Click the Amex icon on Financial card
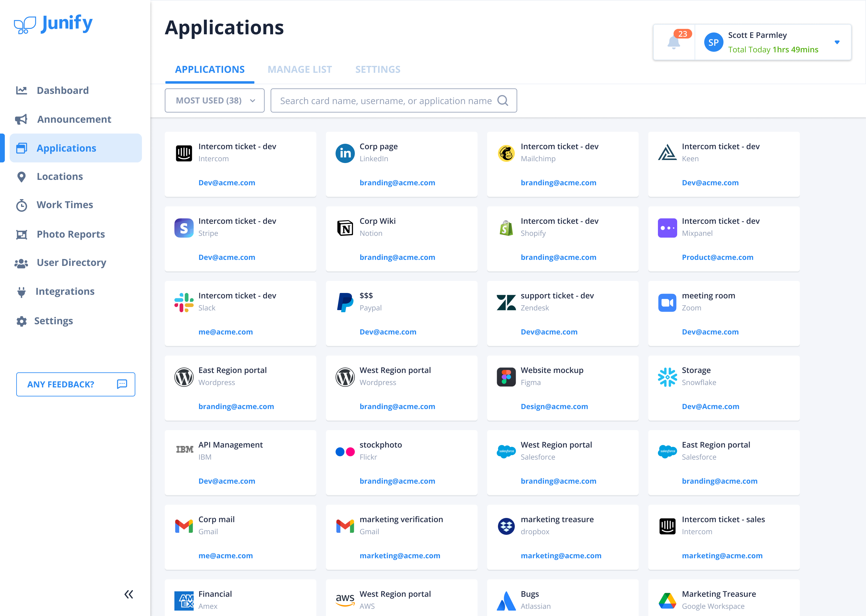Image resolution: width=866 pixels, height=616 pixels. (x=184, y=601)
